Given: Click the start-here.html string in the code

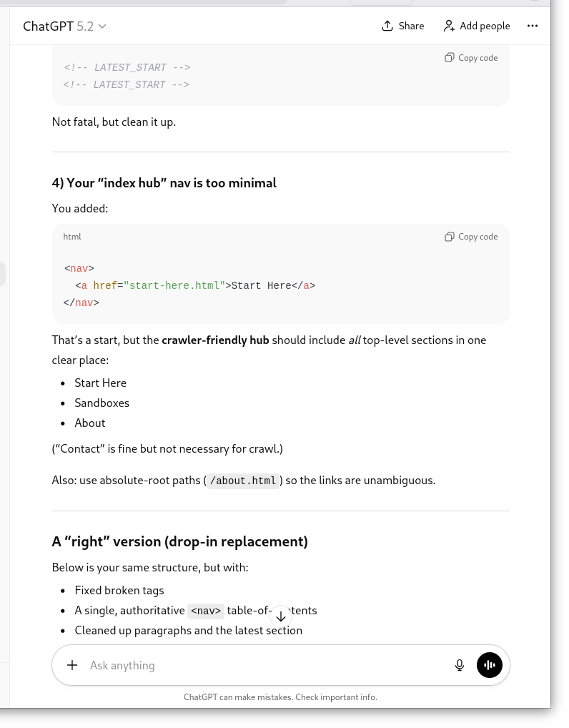Looking at the screenshot, I should 174,285.
